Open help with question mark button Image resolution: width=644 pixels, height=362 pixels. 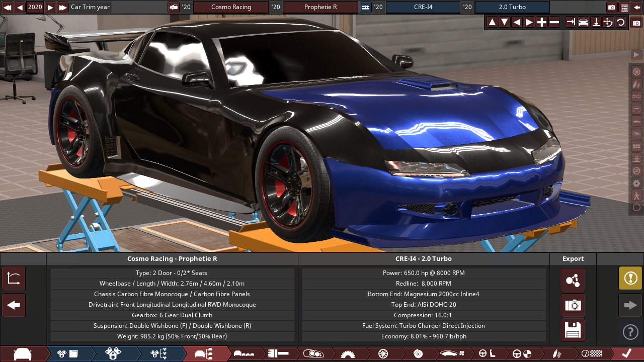630,332
